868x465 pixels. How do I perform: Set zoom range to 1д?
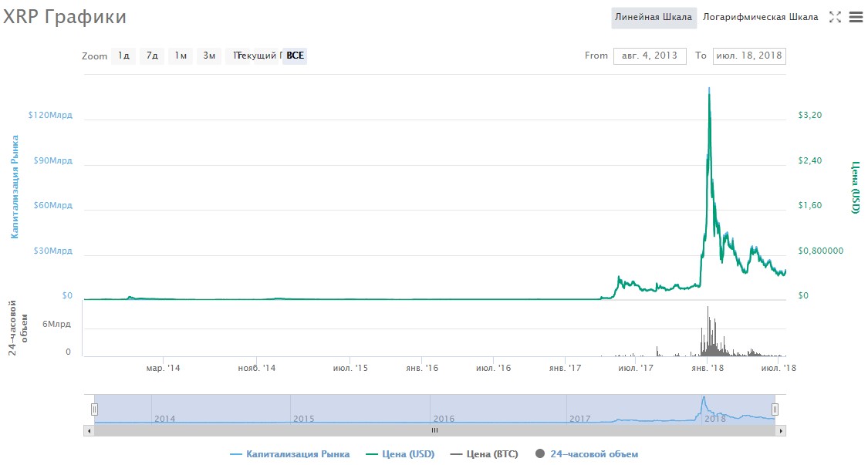123,56
